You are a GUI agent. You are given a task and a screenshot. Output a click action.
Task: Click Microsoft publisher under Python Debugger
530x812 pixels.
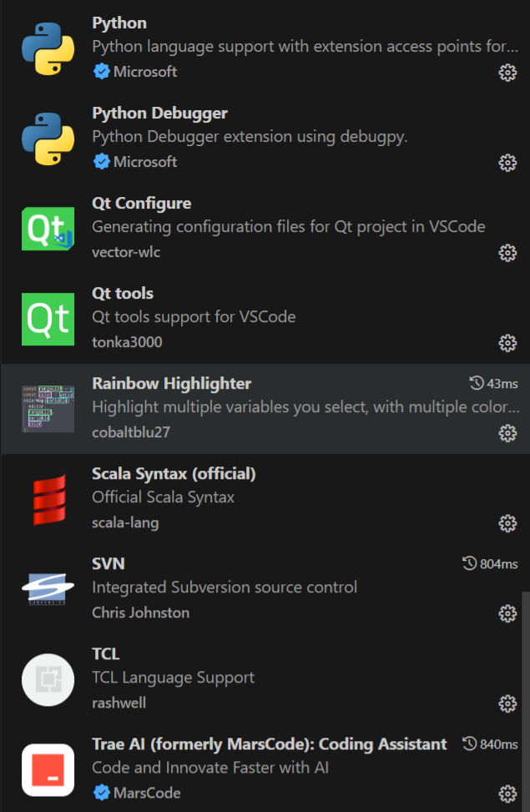(145, 162)
